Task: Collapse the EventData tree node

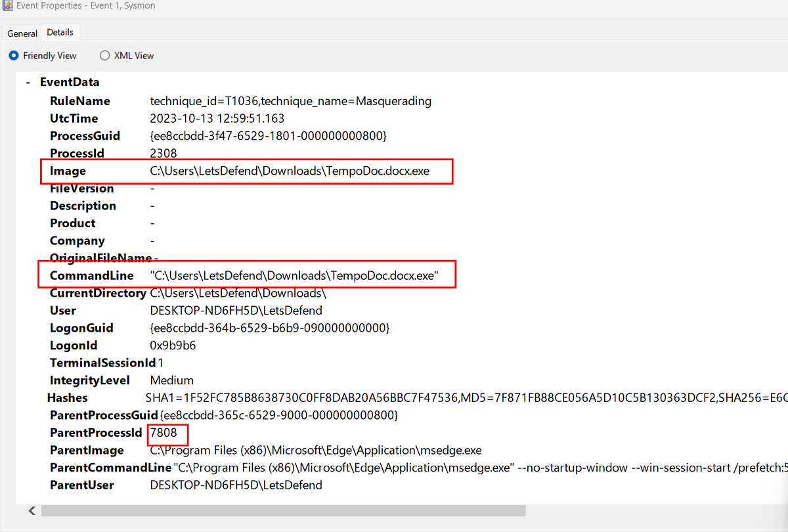Action: 28,81
